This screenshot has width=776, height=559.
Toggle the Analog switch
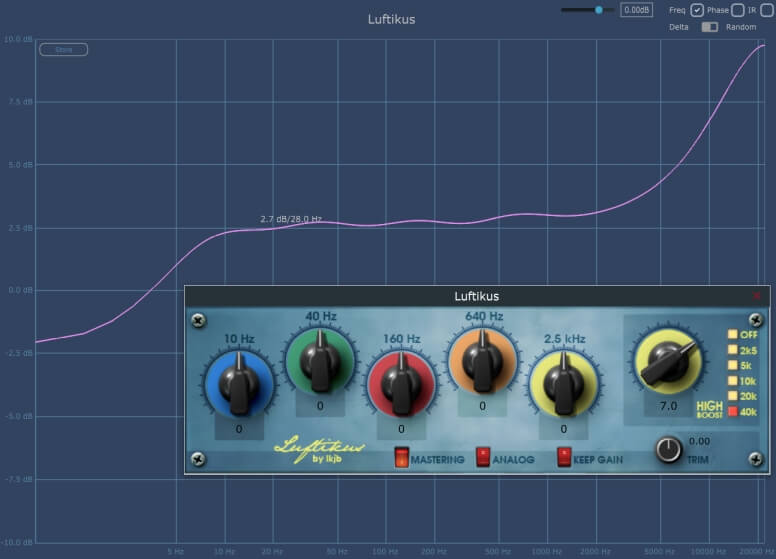tap(483, 457)
